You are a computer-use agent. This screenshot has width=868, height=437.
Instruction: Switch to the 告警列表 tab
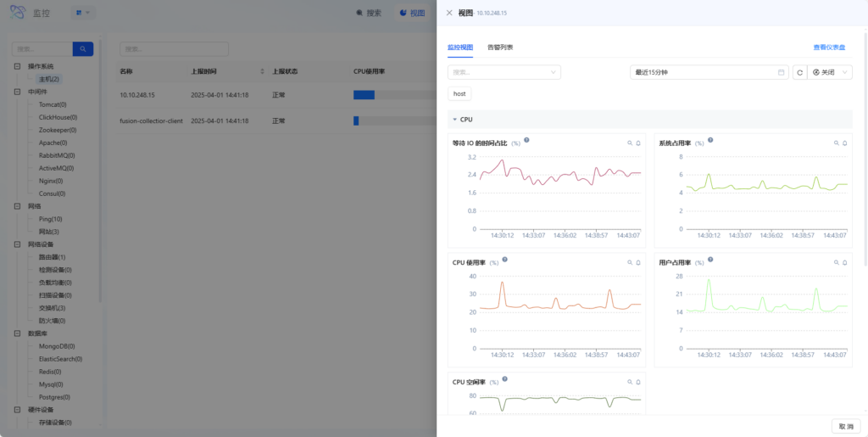tap(500, 48)
